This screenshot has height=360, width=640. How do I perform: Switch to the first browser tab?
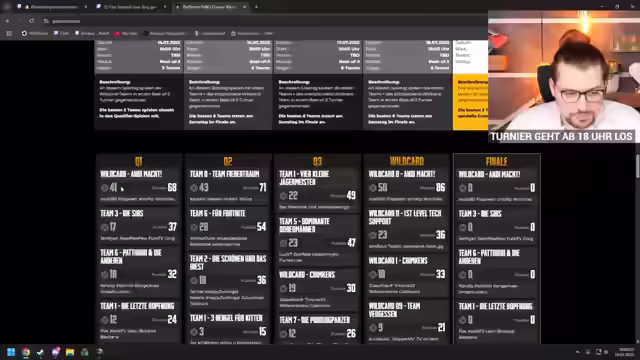click(51, 7)
